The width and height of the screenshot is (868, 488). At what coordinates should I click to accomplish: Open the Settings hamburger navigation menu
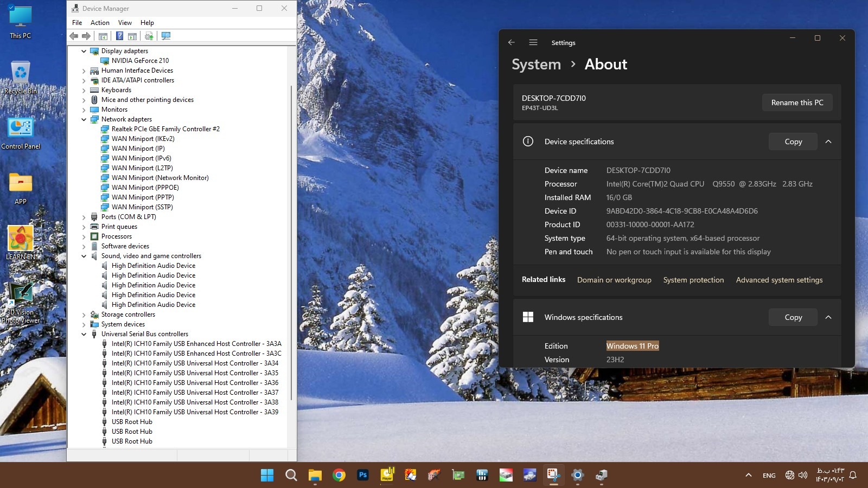533,42
